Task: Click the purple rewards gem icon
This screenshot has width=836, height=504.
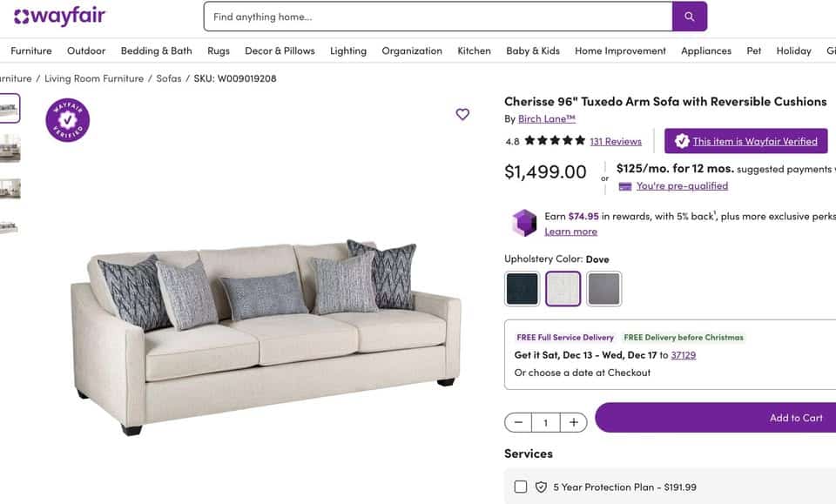Action: point(524,223)
